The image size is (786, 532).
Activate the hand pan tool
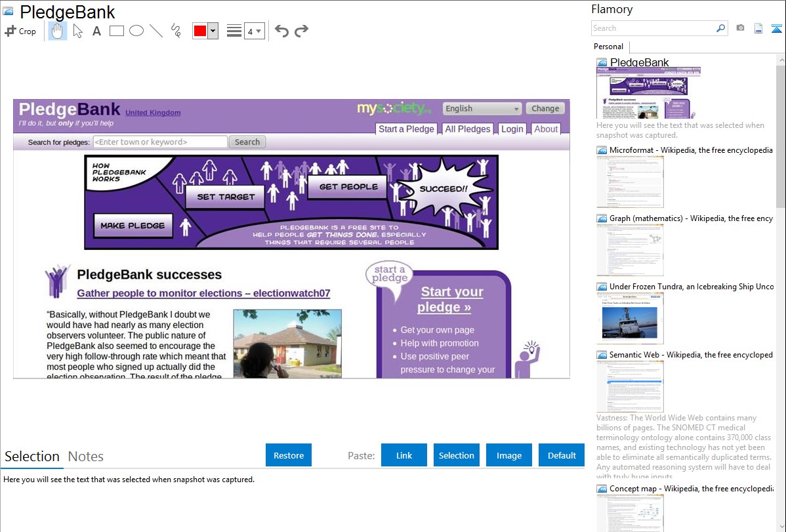point(58,31)
